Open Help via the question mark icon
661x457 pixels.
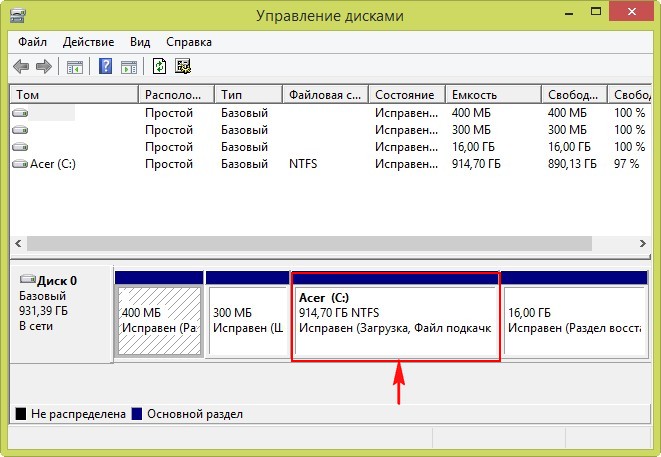[x=105, y=67]
